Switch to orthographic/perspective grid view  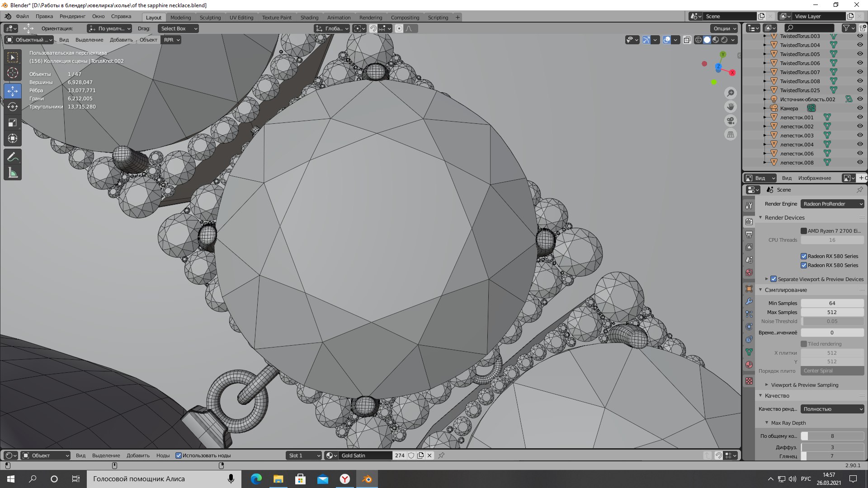731,135
